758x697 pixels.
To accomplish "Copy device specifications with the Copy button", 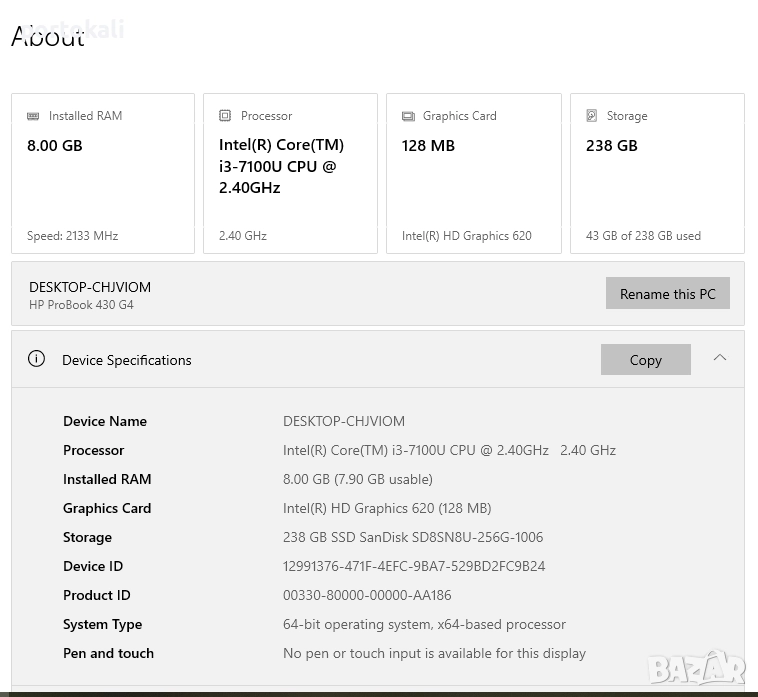I will point(645,360).
